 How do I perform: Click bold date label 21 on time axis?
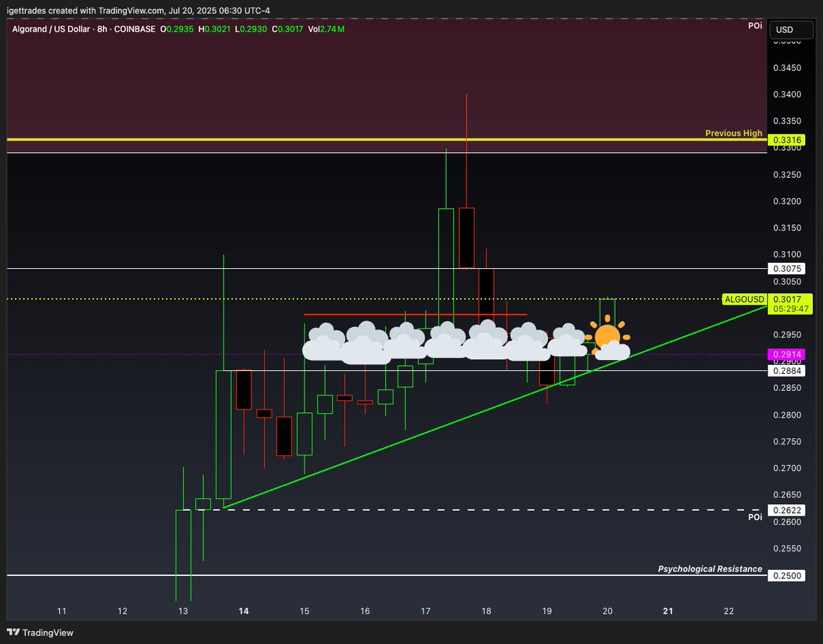pos(668,611)
